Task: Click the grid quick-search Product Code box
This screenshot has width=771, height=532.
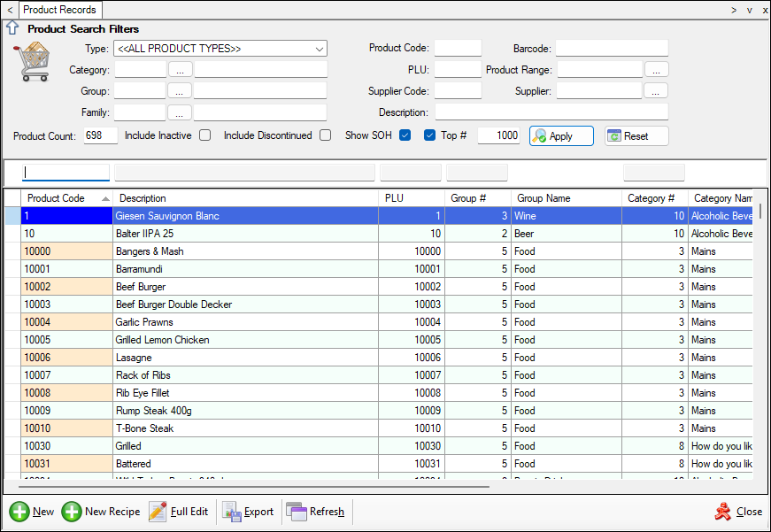Action: pyautogui.click(x=66, y=173)
